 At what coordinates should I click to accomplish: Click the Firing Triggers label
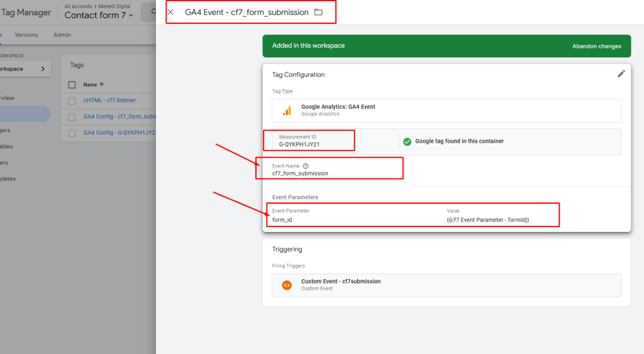[x=288, y=266]
